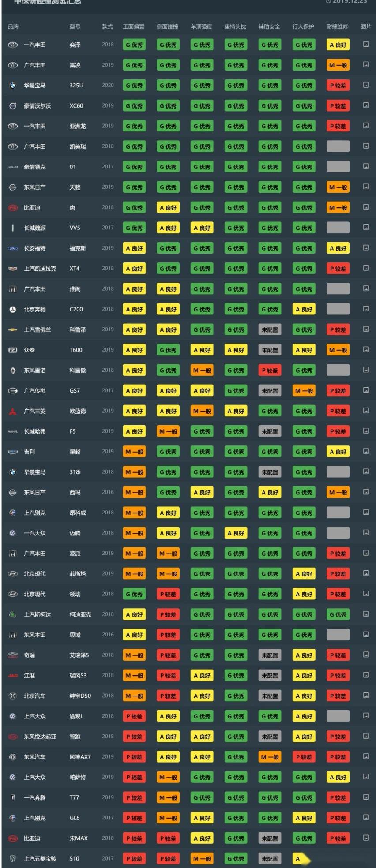Select the model name 绅宝D50
The height and width of the screenshot is (868, 376).
tap(80, 696)
